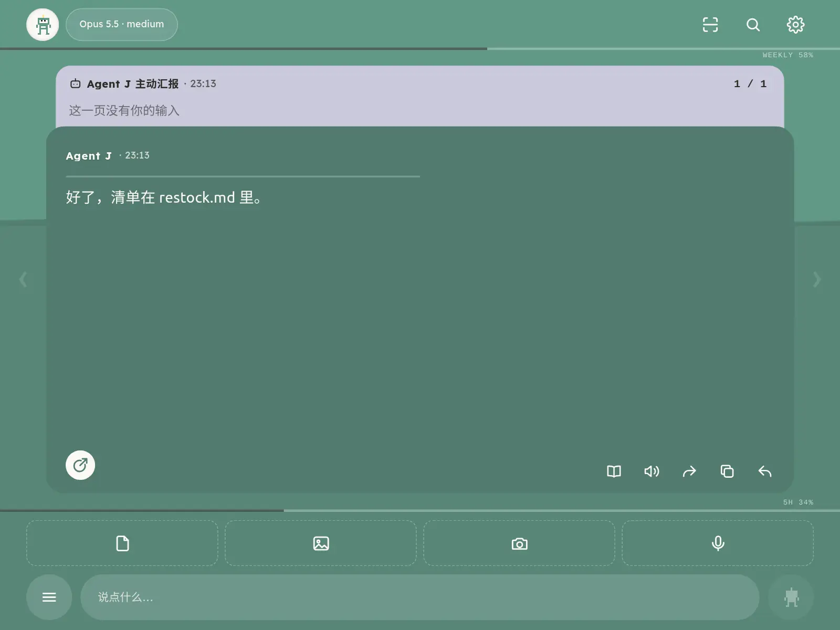Click the open-external round button in the message card

coord(80,465)
